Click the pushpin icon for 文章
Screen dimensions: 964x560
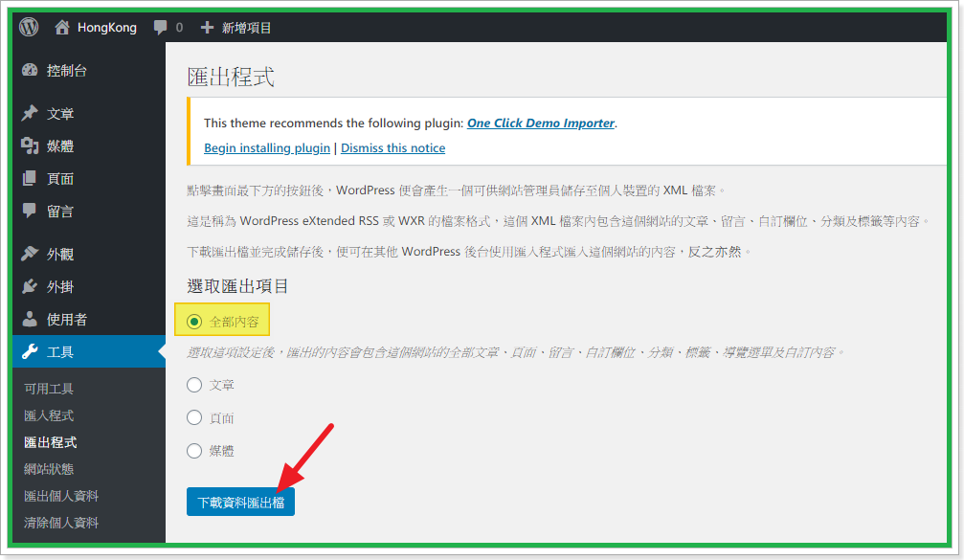click(x=30, y=113)
